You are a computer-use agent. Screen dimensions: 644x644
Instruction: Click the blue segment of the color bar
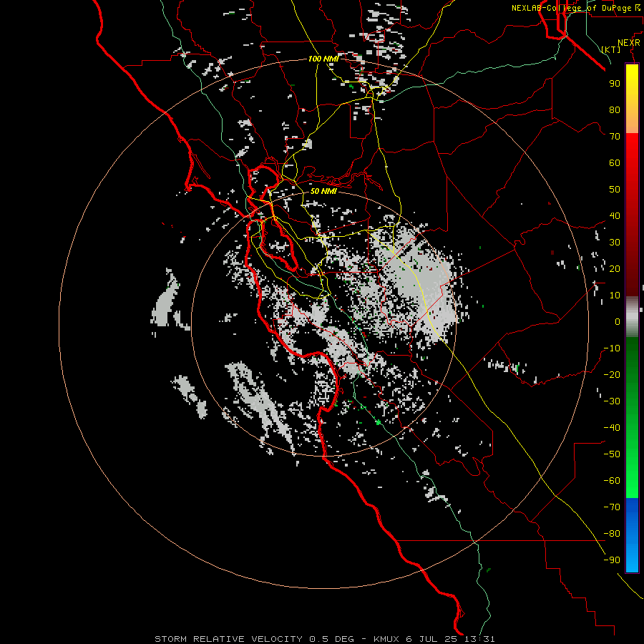click(632, 535)
